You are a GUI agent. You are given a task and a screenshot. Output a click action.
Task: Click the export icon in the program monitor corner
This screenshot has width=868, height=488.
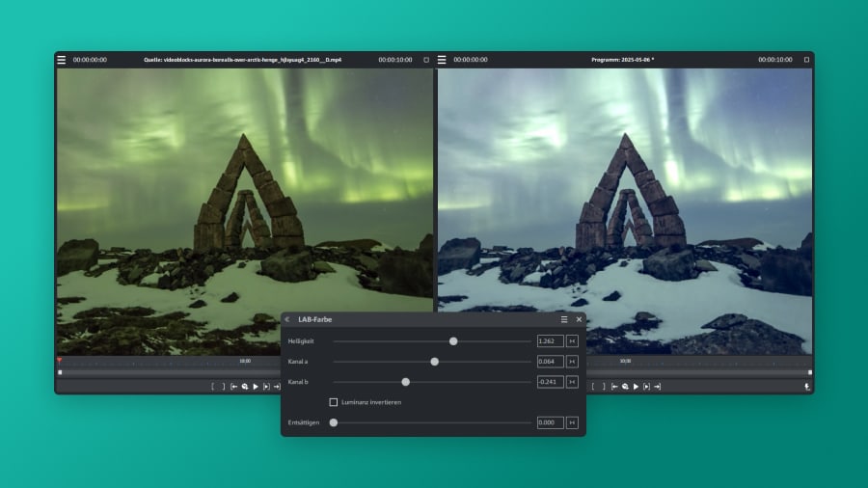[x=807, y=387]
